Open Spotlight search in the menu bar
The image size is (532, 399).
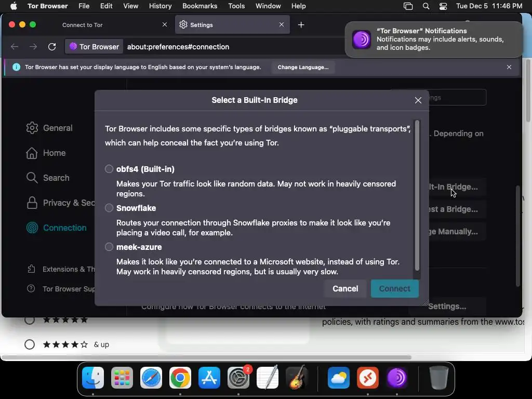[426, 6]
